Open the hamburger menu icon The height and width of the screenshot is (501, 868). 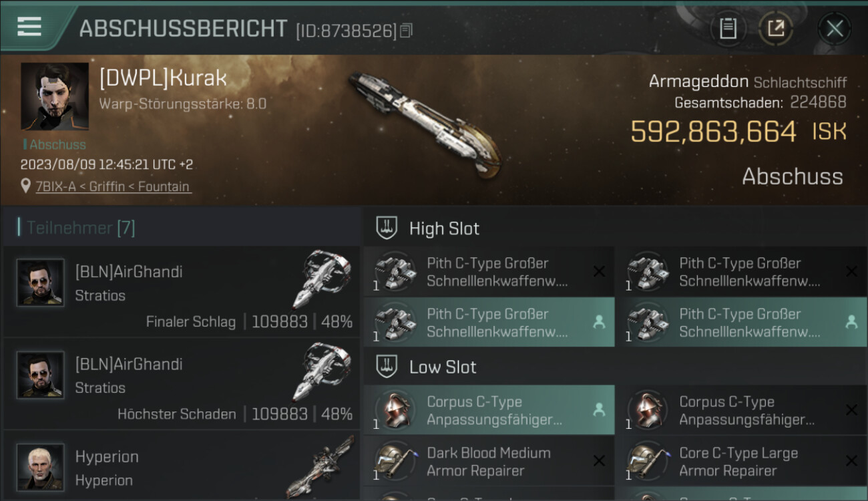click(29, 27)
